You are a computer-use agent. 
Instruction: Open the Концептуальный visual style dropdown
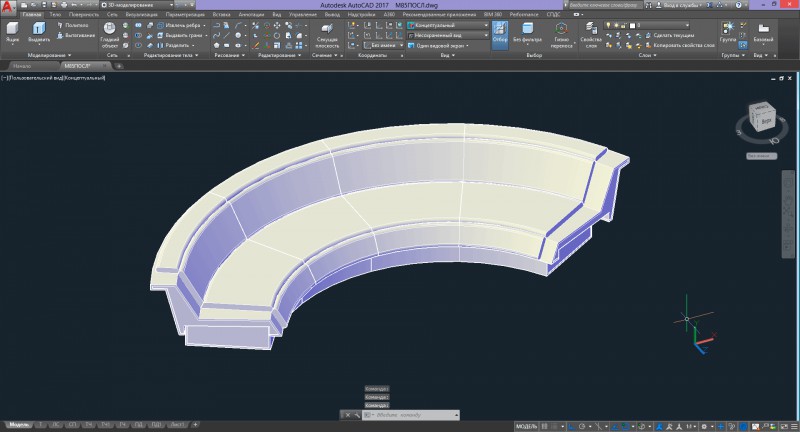click(x=448, y=24)
